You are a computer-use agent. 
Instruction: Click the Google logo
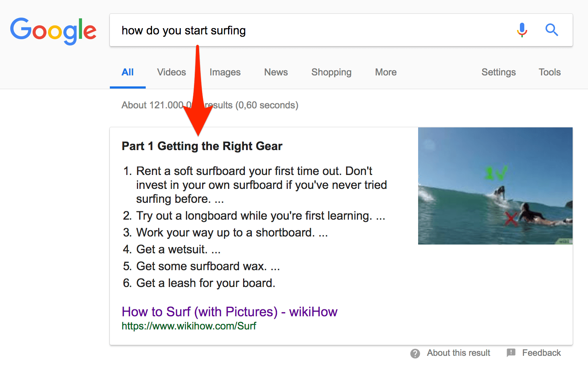[53, 30]
